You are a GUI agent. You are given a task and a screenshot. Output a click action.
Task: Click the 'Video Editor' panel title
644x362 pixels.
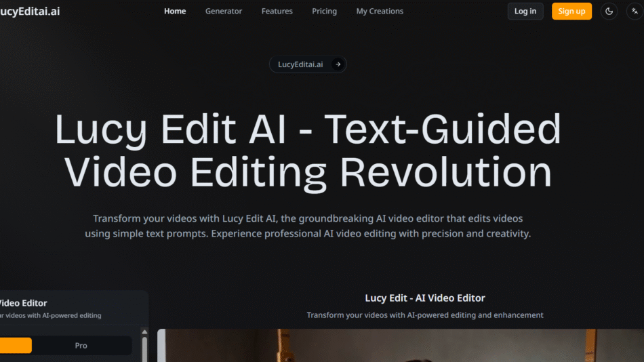(x=24, y=303)
